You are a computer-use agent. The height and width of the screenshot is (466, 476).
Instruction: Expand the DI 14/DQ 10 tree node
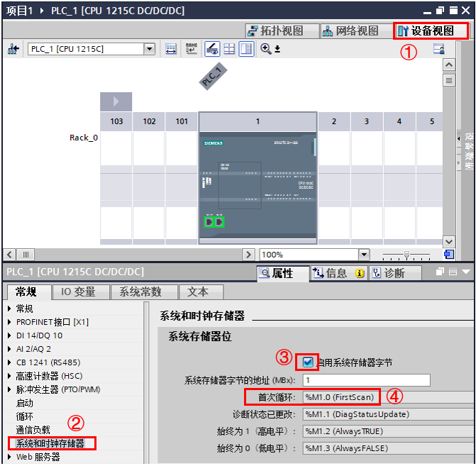[9, 335]
